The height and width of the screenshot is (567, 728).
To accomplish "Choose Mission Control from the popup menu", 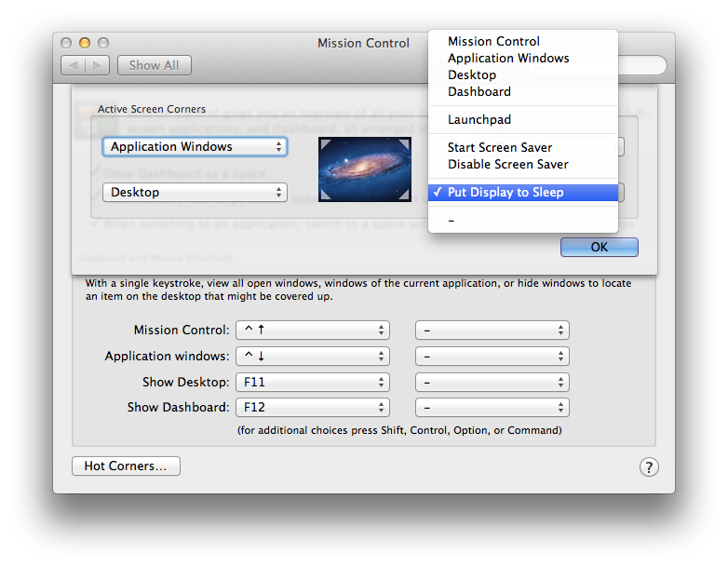I will pyautogui.click(x=523, y=41).
